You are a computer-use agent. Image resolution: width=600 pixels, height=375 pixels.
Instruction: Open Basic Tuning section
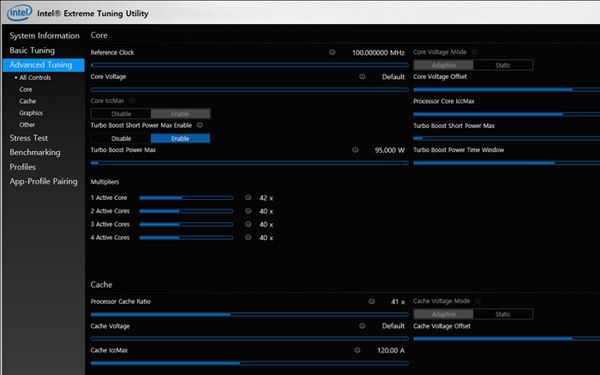point(32,50)
